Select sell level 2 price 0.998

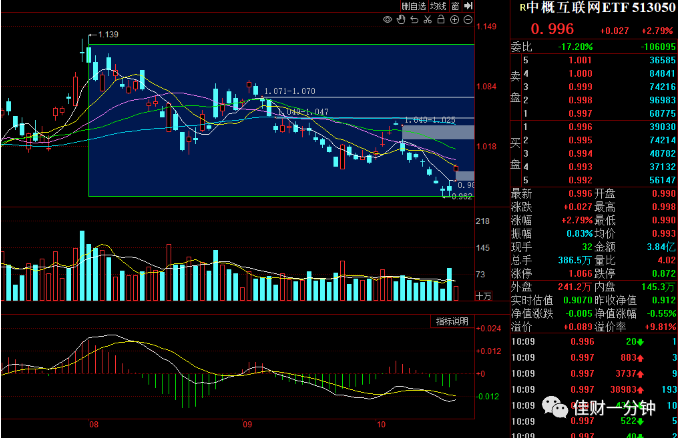click(580, 101)
